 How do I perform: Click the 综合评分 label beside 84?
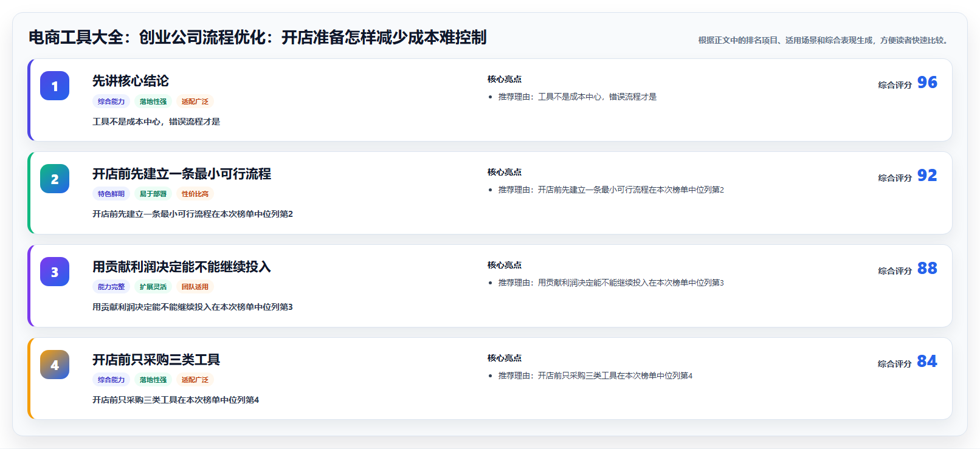point(895,364)
